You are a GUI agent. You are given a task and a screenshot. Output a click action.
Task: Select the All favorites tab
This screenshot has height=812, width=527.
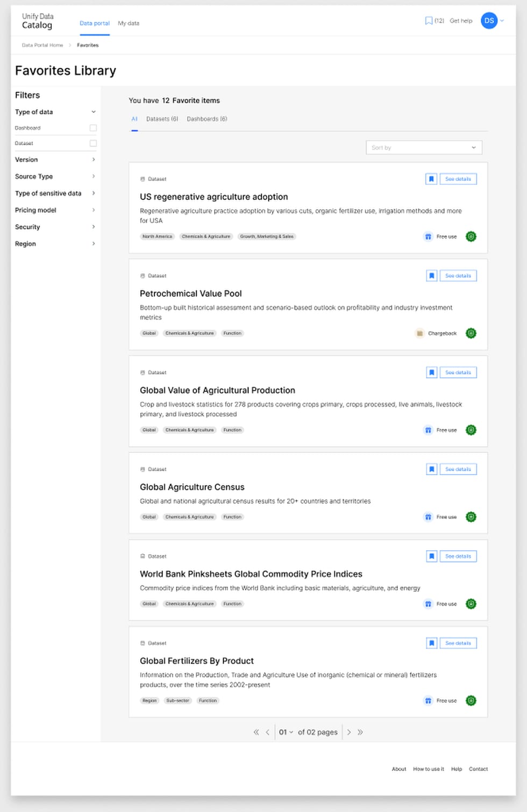[134, 119]
